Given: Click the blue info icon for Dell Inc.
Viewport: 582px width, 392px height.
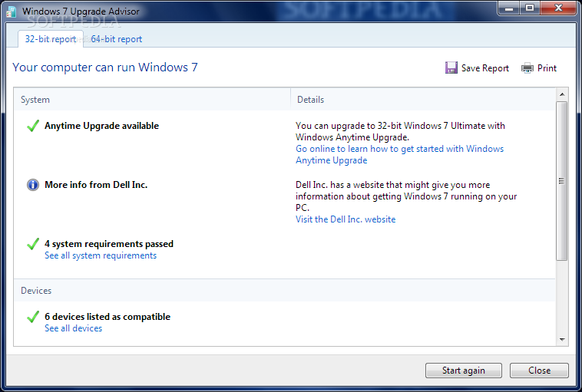Looking at the screenshot, I should click(33, 185).
